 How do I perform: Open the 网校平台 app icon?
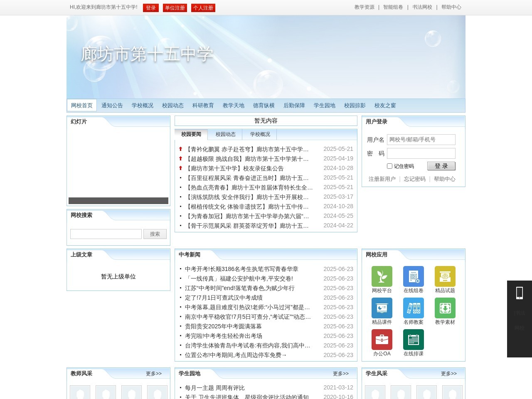click(382, 276)
